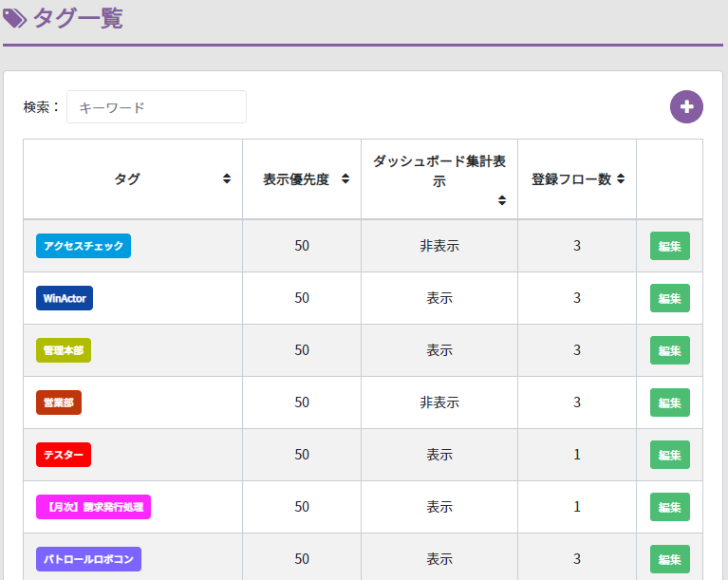The width and height of the screenshot is (728, 580).
Task: Focus the キーワード search field
Action: 157,107
